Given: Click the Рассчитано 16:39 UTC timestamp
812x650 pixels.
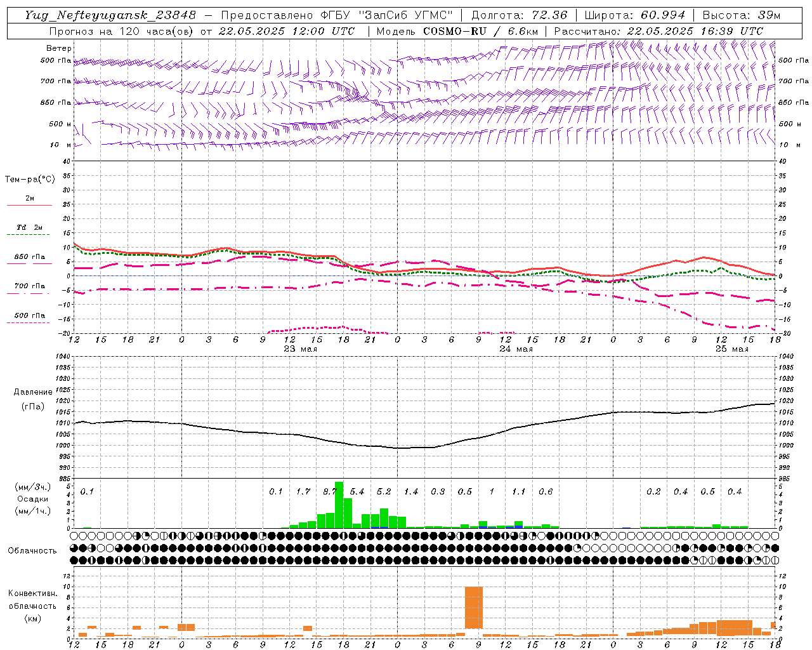Looking at the screenshot, I should 658,31.
